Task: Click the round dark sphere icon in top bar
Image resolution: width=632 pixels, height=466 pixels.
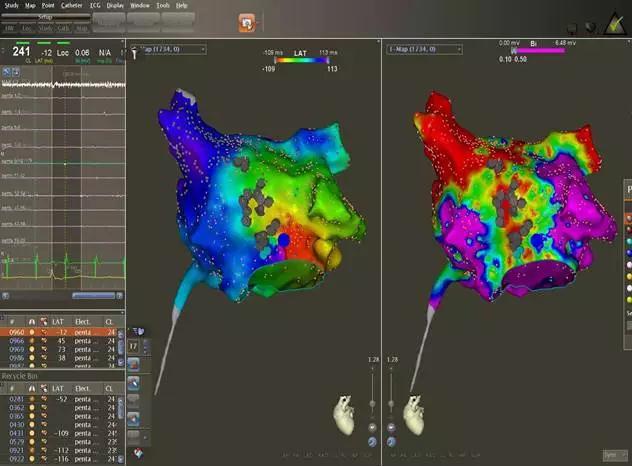Action: point(590,27)
